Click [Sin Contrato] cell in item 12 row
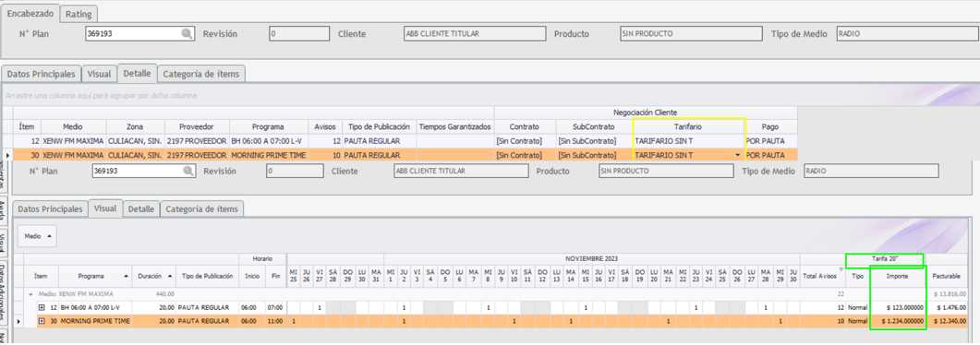 pyautogui.click(x=525, y=141)
